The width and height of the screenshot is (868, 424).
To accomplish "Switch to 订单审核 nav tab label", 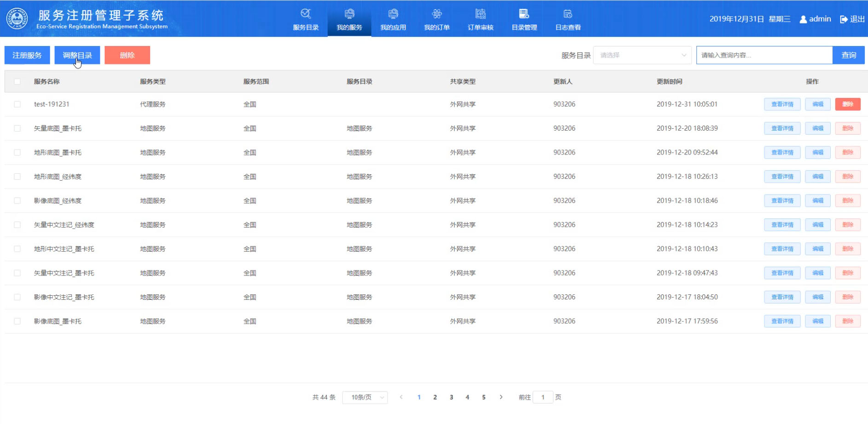I will pyautogui.click(x=480, y=28).
